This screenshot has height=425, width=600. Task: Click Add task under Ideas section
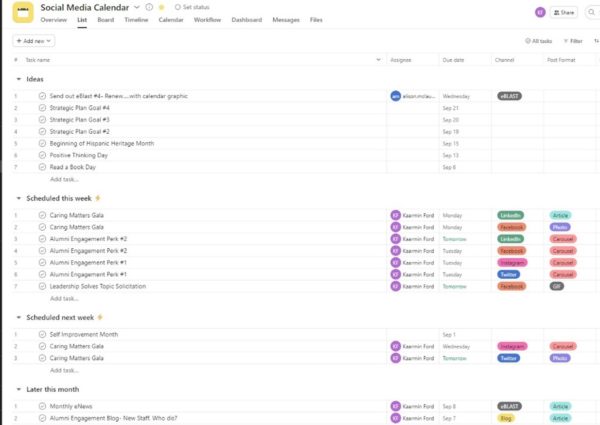tap(64, 179)
